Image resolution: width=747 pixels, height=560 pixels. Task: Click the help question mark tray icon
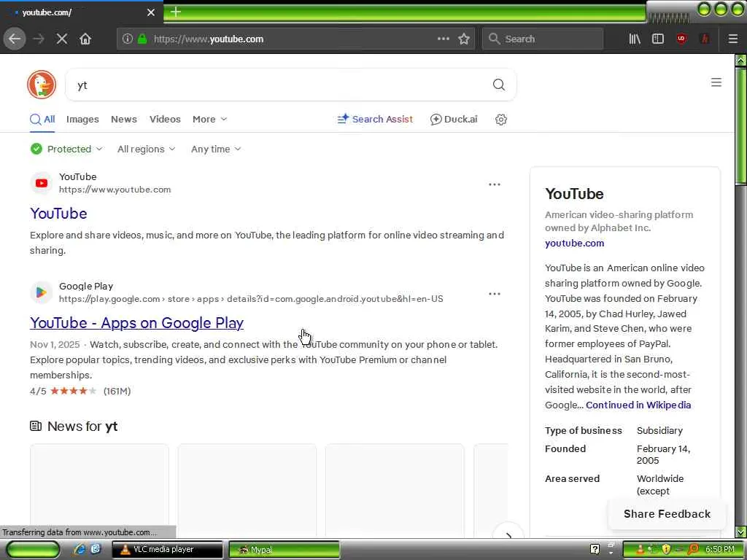click(595, 550)
